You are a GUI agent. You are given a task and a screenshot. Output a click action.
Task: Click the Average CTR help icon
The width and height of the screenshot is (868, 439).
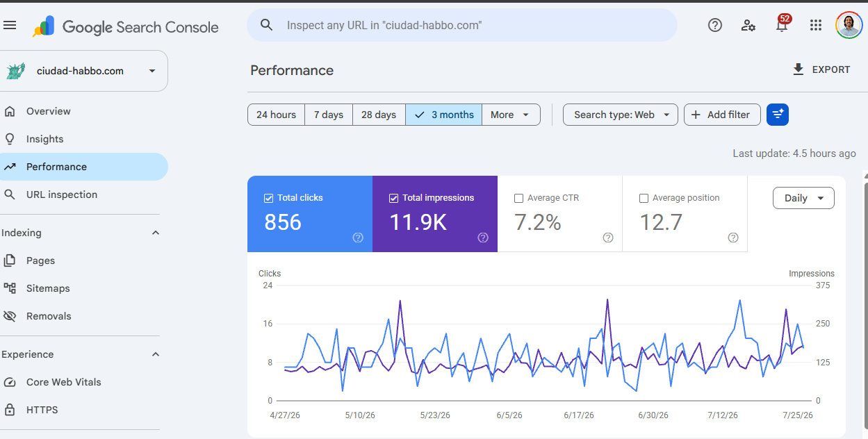pyautogui.click(x=608, y=238)
